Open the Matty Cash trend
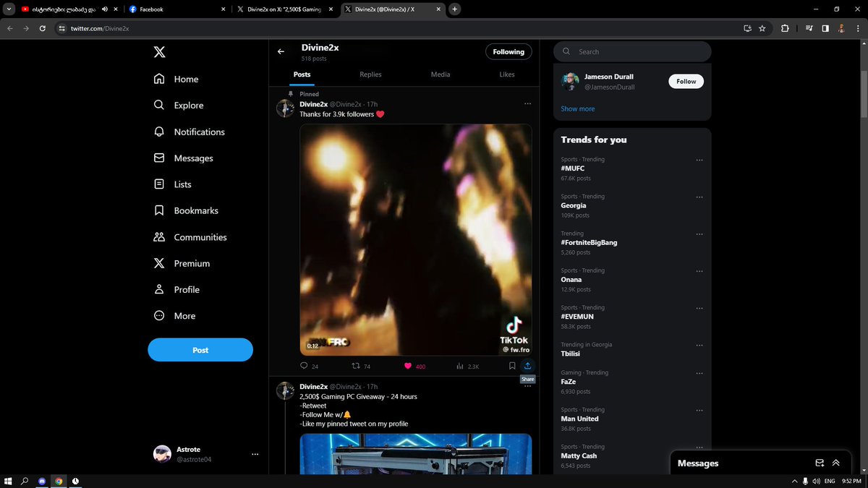Image resolution: width=868 pixels, height=488 pixels. (579, 455)
